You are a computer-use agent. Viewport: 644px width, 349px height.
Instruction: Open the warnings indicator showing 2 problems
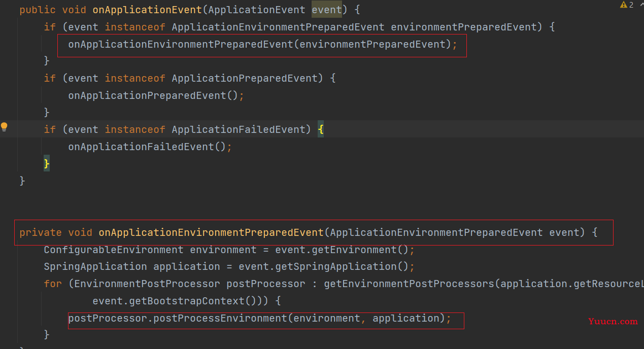[x=627, y=5]
